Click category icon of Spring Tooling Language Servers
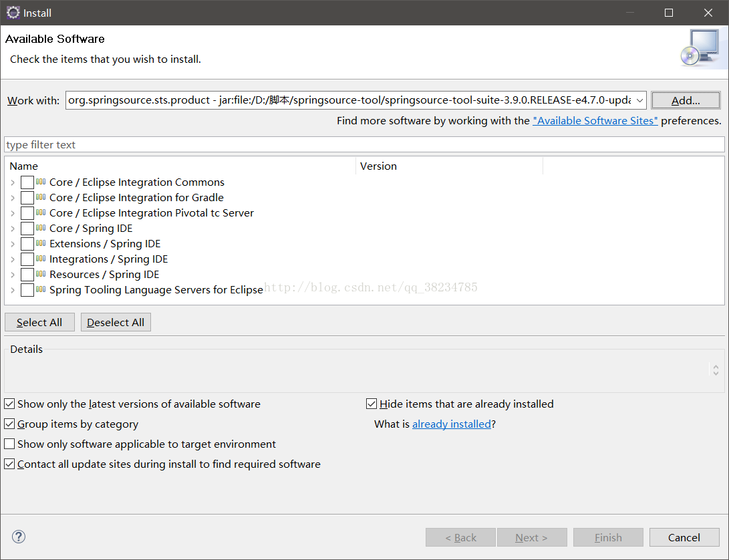 (x=41, y=289)
